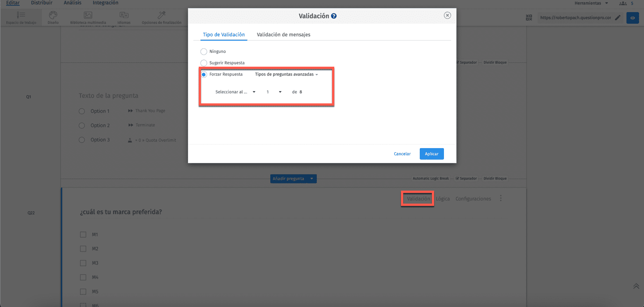
Task: Click the double chevron scroll-to-top icon
Action: (636, 286)
